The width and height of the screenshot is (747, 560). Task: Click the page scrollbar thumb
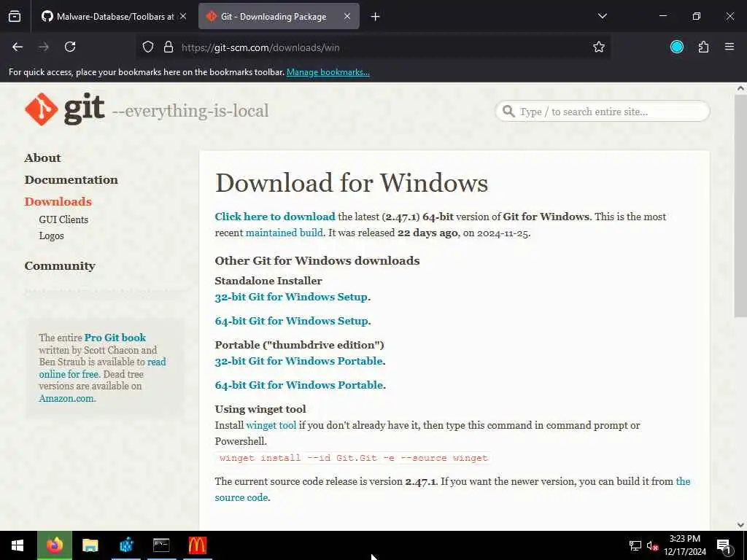click(x=740, y=205)
